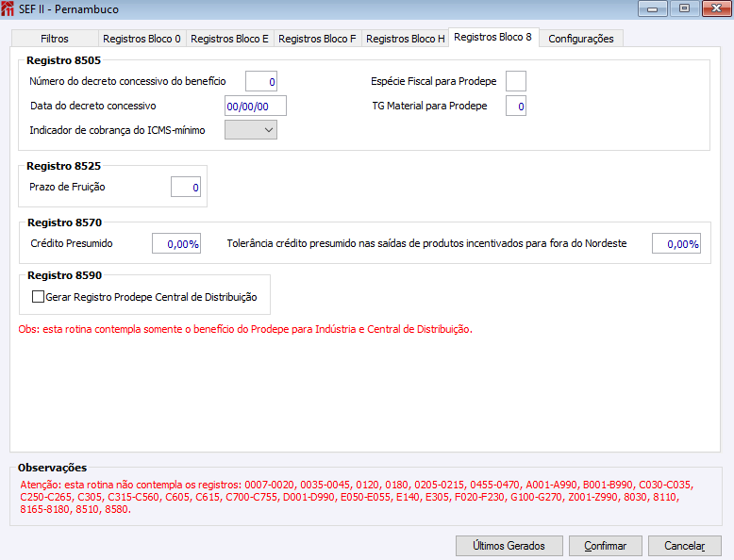734x560 pixels.
Task: Focus the TG Material para Prodepe field
Action: pyautogui.click(x=516, y=106)
